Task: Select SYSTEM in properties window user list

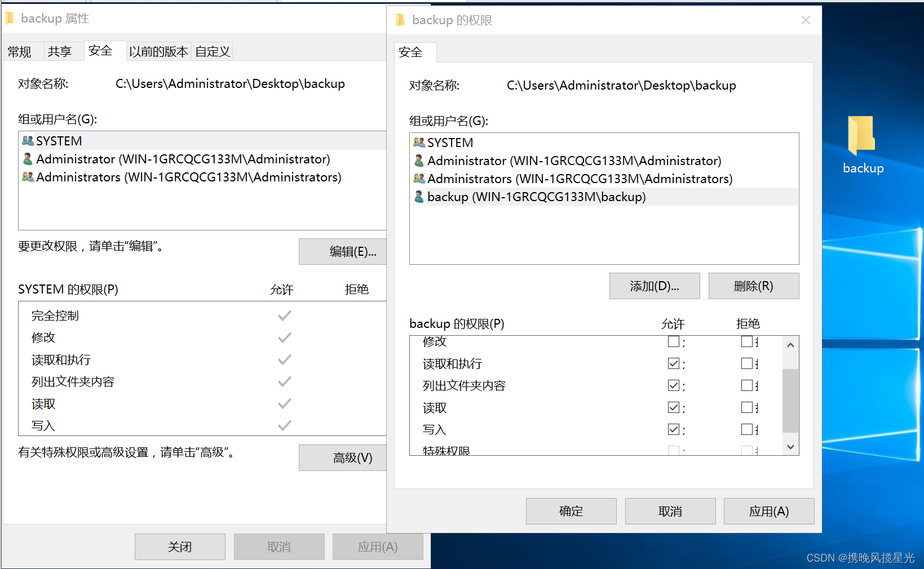Action: click(x=202, y=141)
